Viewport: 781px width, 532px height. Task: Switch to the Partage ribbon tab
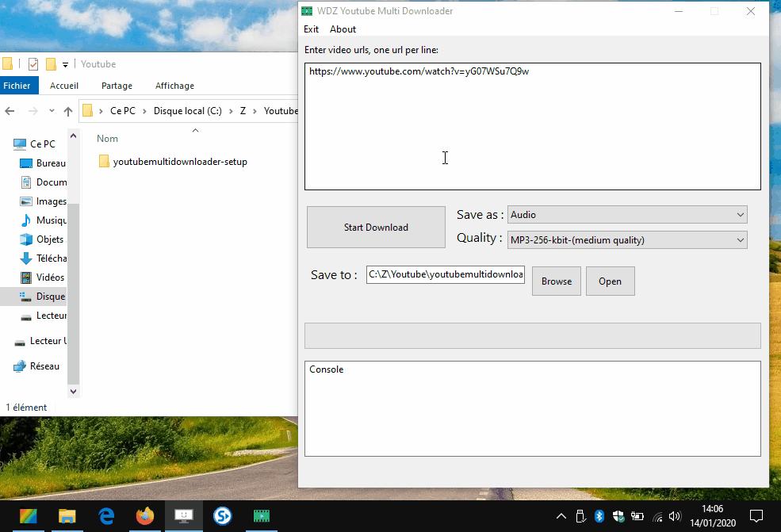[x=117, y=86]
